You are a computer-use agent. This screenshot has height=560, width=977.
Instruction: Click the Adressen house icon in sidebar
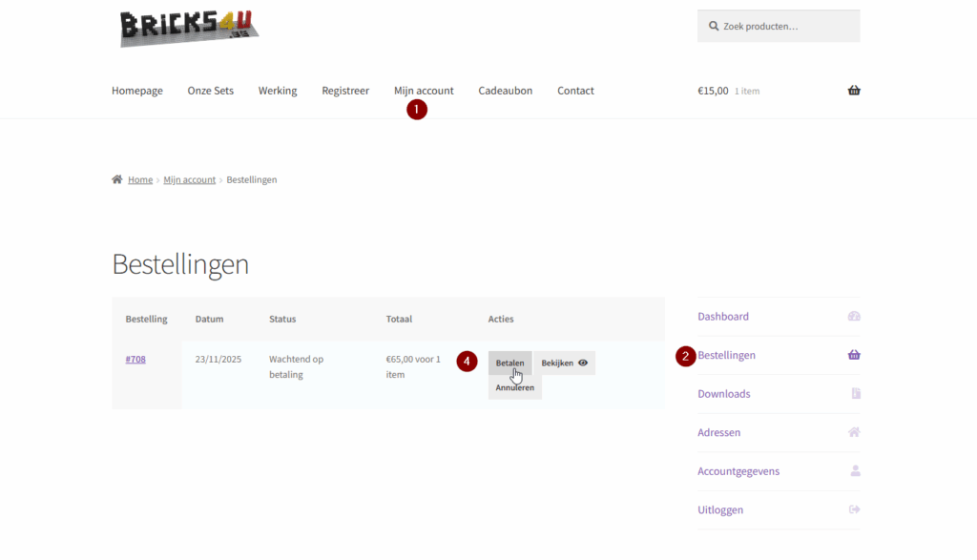point(854,432)
